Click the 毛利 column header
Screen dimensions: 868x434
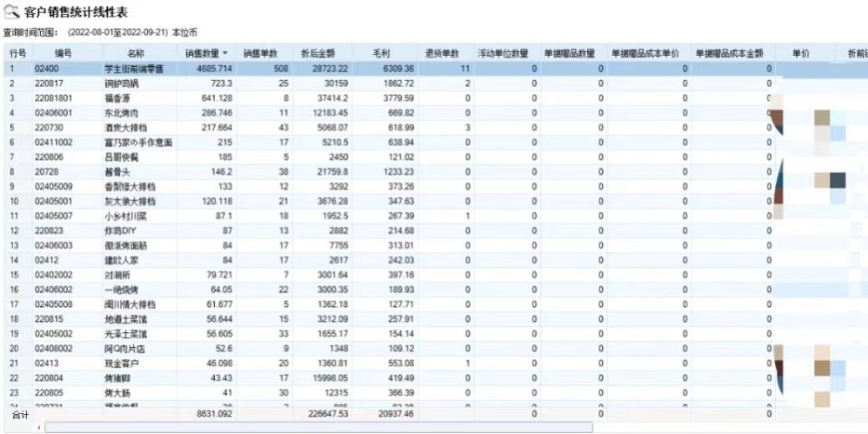click(385, 54)
